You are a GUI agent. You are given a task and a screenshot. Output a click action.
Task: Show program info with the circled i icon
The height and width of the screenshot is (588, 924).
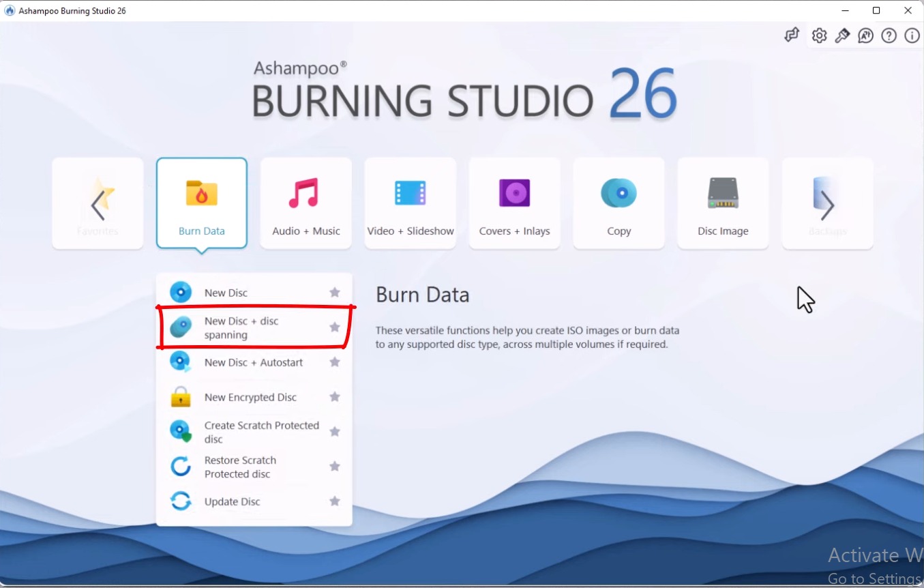[912, 36]
